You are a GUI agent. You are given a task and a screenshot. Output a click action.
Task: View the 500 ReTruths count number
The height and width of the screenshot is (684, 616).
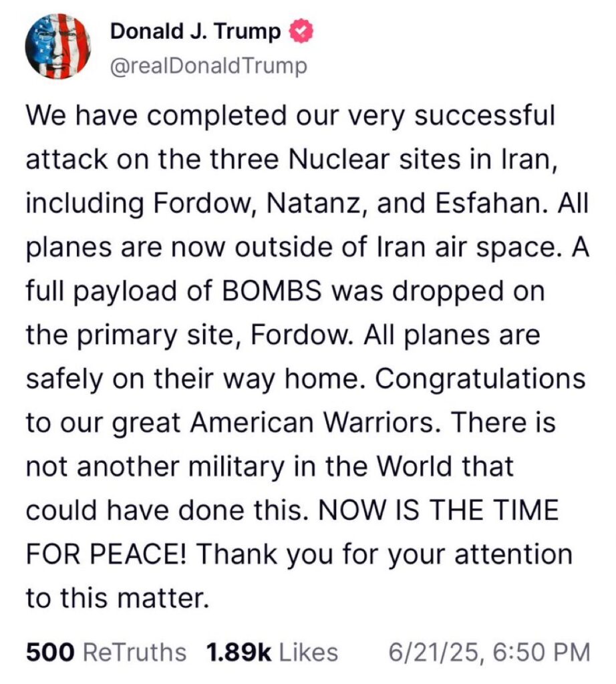(50, 653)
